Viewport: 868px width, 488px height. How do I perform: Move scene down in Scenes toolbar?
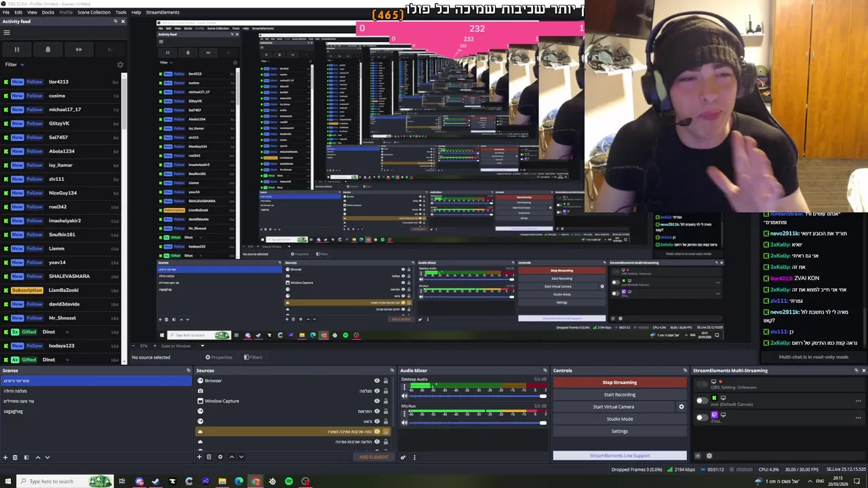(47, 457)
